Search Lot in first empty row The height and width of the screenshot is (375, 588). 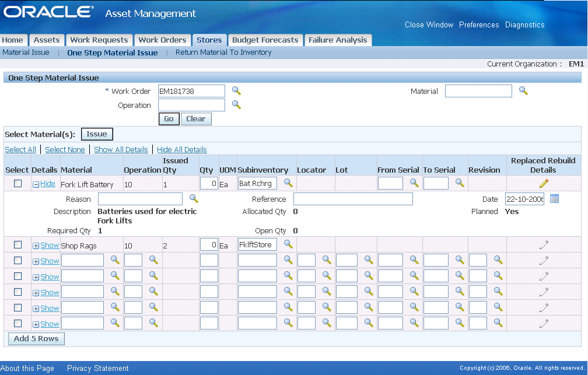pos(369,260)
